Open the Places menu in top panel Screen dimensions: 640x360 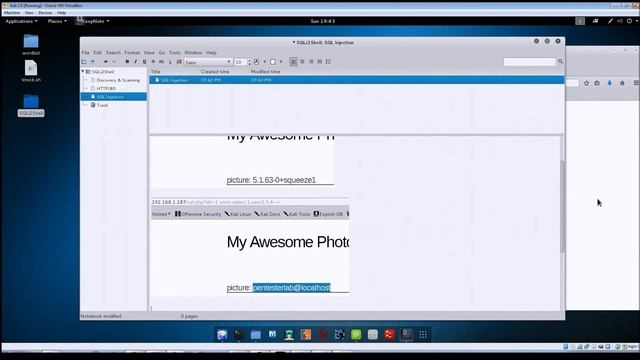point(57,21)
